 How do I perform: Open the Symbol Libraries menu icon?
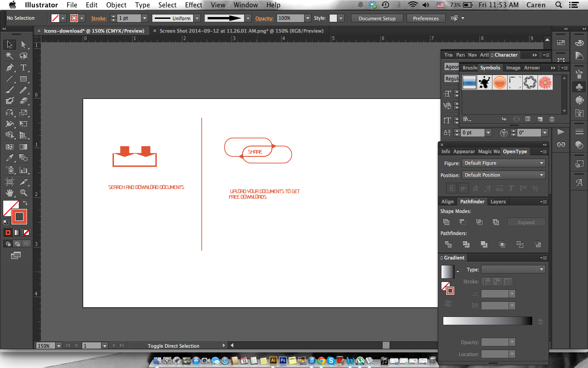pos(467,119)
